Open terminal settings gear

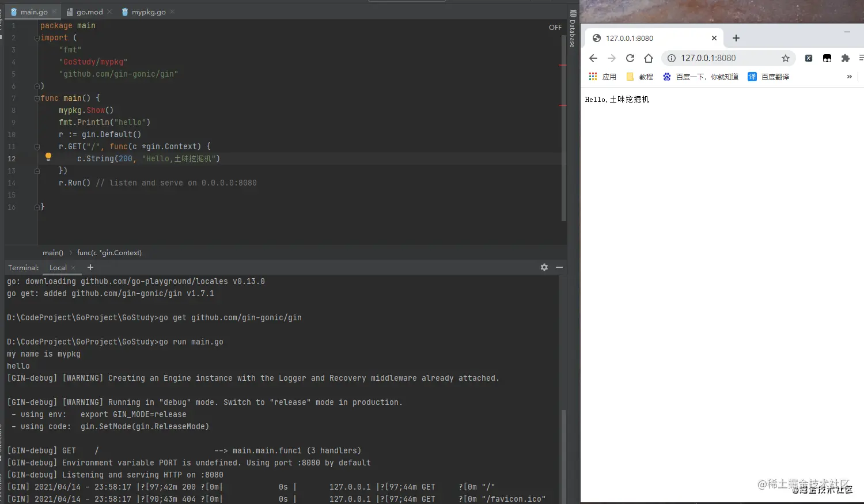pyautogui.click(x=544, y=267)
